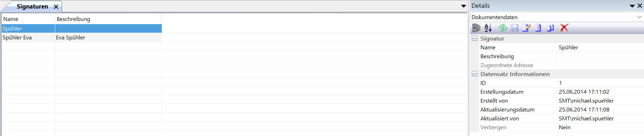Viewport: 644px width, 136px height.
Task: Sort properties alphabetically A to Z
Action: (488, 28)
